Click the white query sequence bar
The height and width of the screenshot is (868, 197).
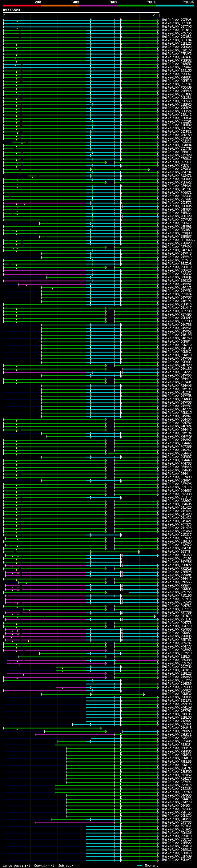click(81, 13)
